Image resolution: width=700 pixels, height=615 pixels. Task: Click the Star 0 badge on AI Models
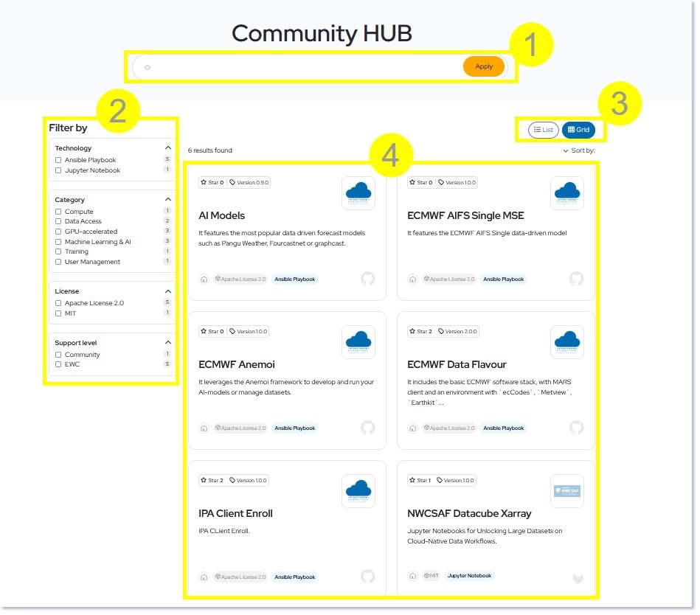click(212, 183)
